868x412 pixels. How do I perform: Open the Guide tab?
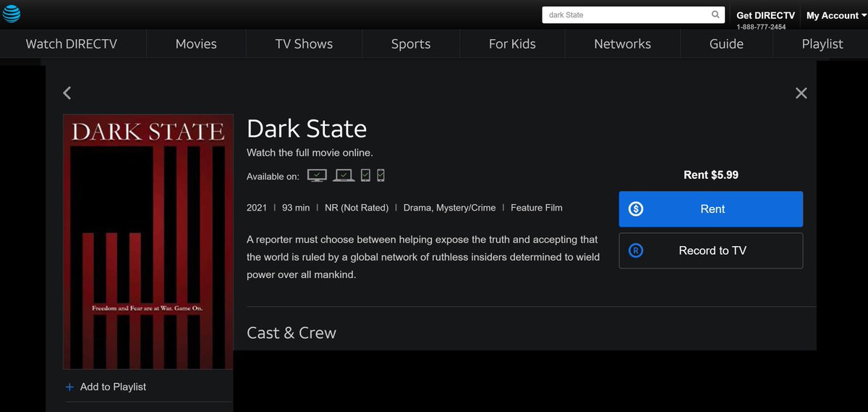[726, 43]
